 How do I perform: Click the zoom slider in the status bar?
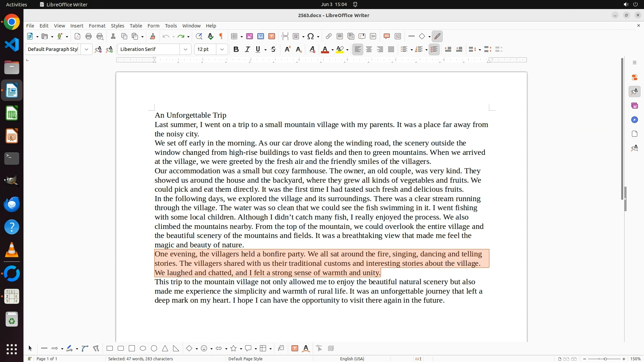click(605, 359)
